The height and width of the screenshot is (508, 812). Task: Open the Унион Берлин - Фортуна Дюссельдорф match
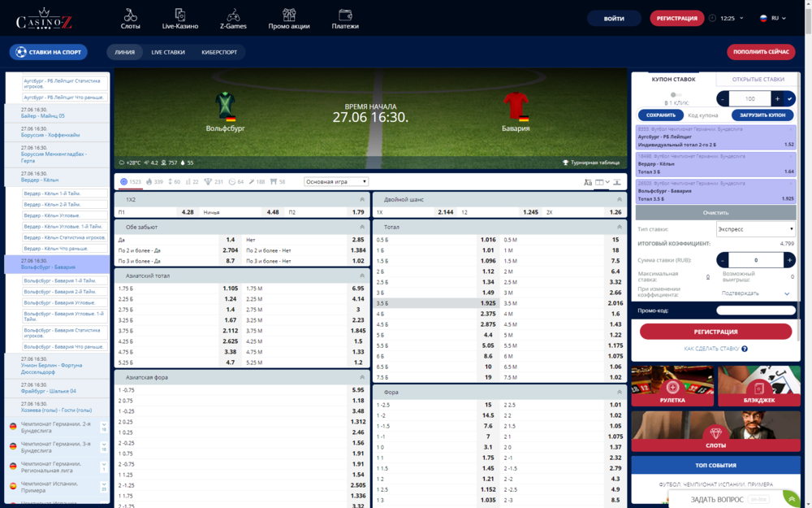(57, 365)
